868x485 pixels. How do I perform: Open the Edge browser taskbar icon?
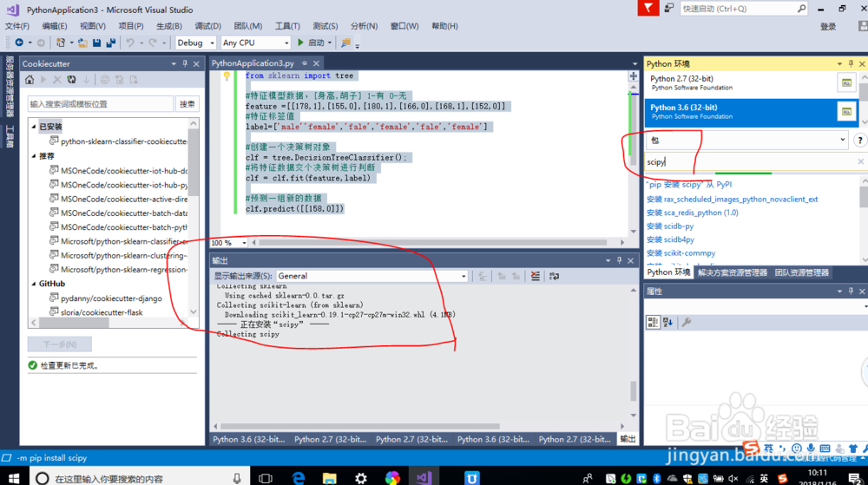299,478
